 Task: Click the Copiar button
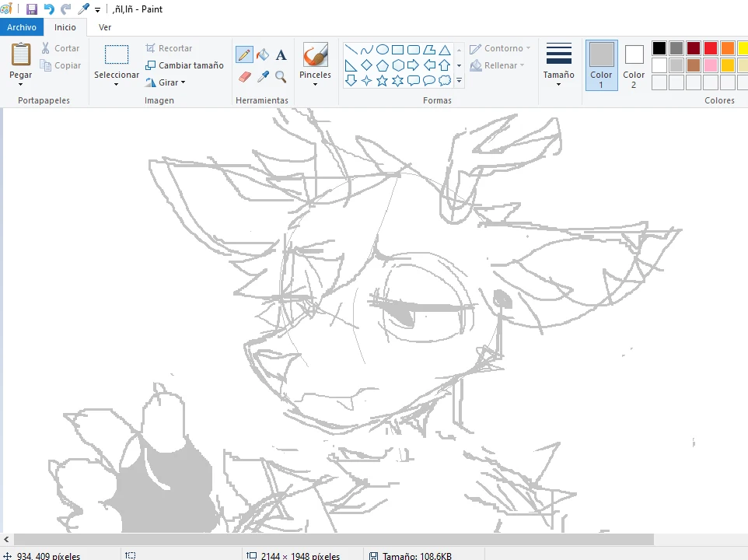coord(61,65)
